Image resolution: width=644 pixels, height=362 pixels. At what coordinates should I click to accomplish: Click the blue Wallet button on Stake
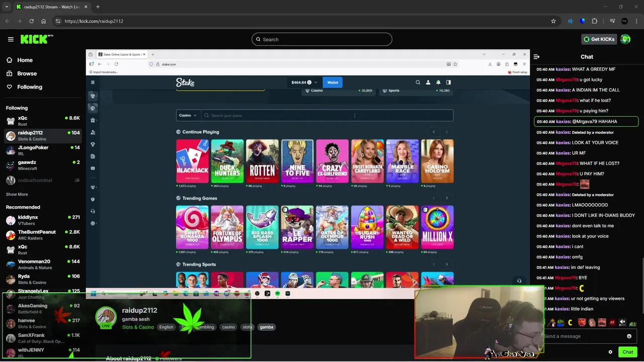point(333,82)
